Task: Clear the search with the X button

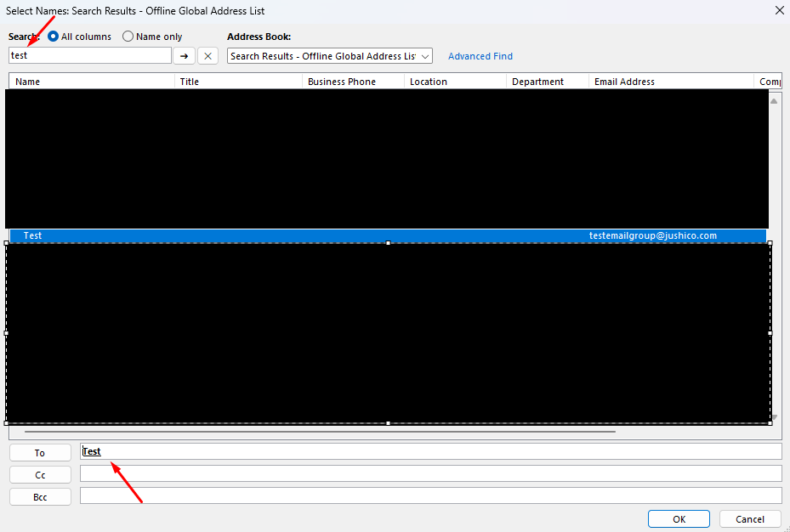Action: [x=207, y=56]
